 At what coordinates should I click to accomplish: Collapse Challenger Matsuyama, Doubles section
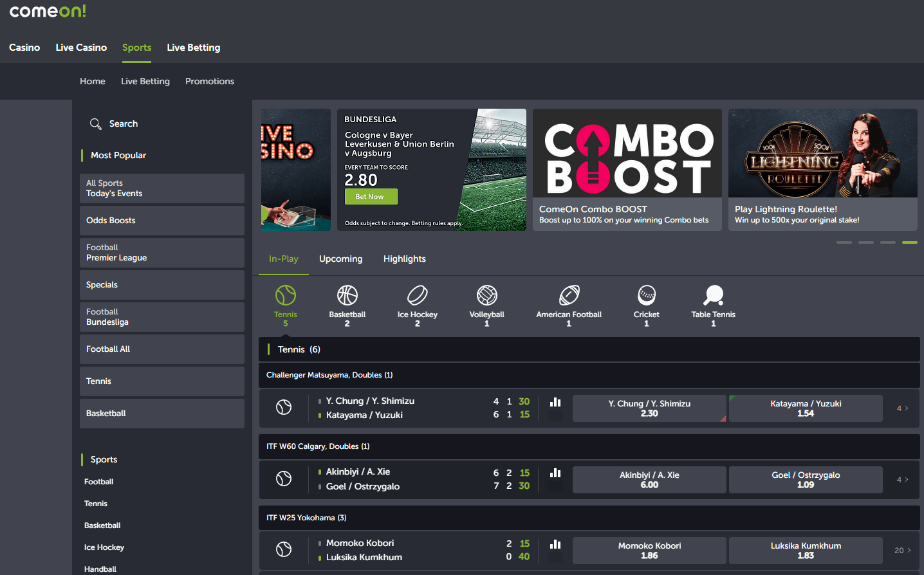click(589, 375)
